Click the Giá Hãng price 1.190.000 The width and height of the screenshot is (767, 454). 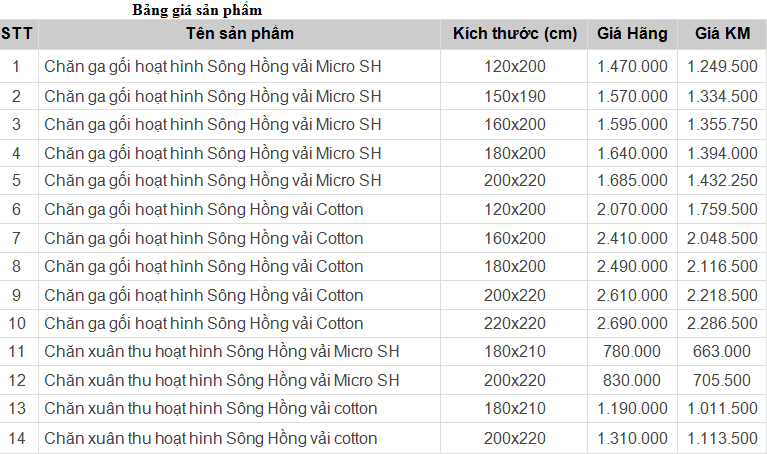[x=632, y=409]
